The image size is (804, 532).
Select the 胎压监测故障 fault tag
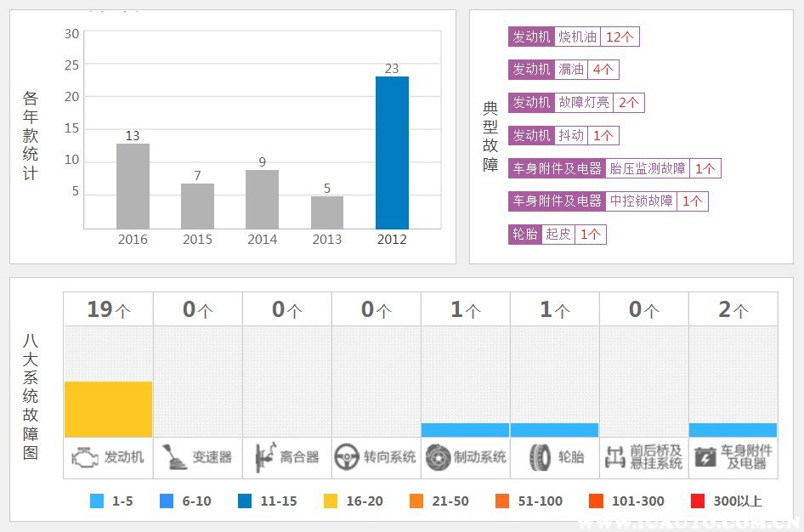(648, 168)
